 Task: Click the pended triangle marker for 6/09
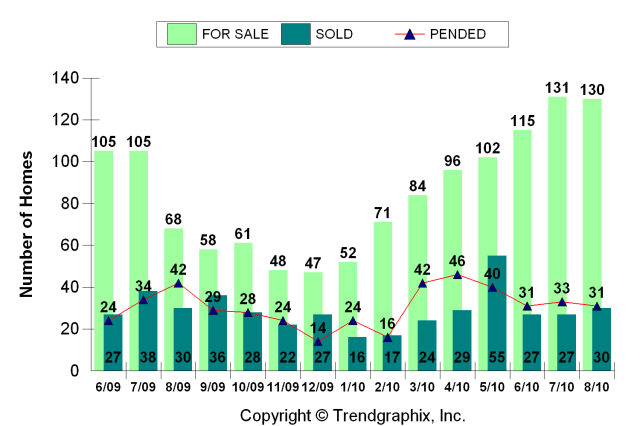click(x=109, y=320)
